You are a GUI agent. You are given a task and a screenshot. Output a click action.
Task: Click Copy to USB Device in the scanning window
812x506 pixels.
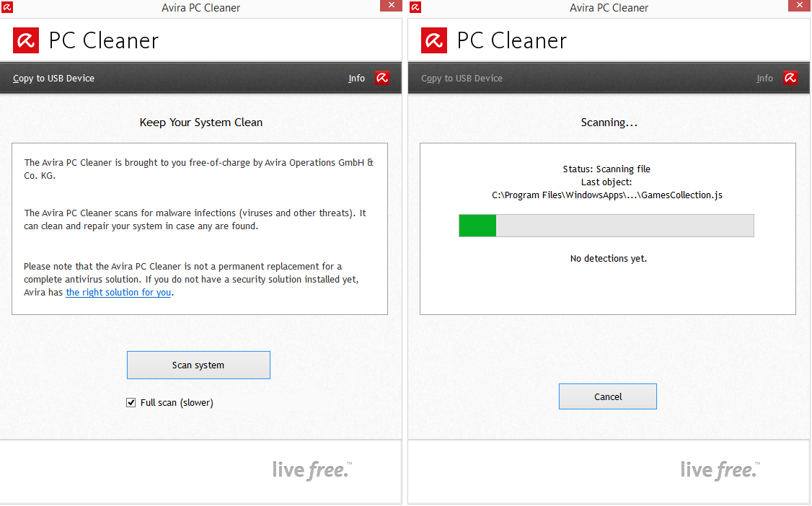pos(462,78)
